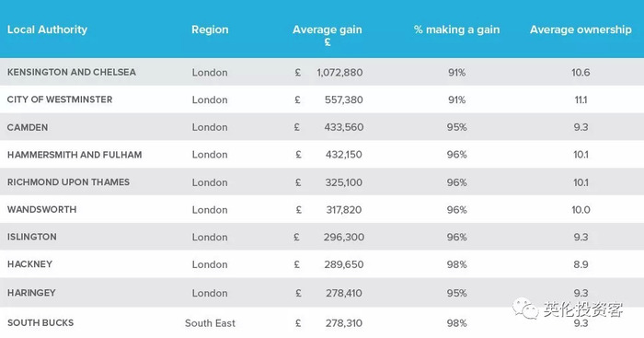This screenshot has height=338, width=644.
Task: Click the 557,380 average gain value
Action: tap(344, 99)
